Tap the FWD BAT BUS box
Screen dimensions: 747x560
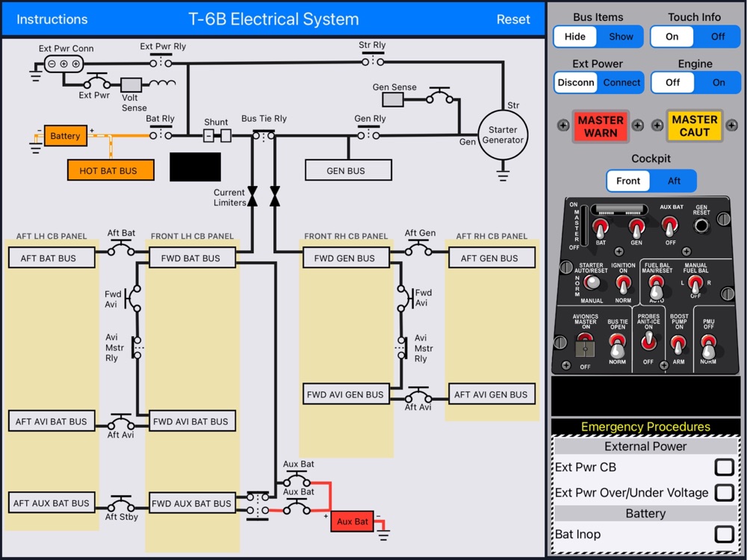click(x=192, y=258)
